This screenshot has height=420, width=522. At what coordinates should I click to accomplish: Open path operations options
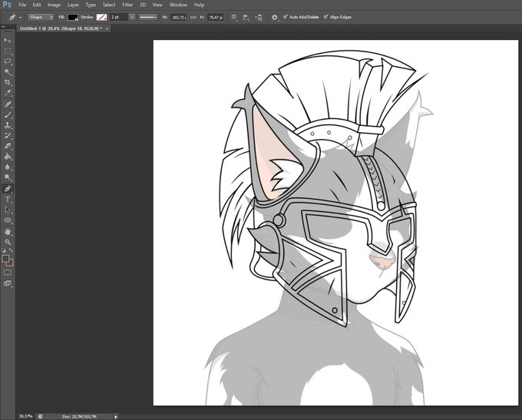(x=234, y=17)
